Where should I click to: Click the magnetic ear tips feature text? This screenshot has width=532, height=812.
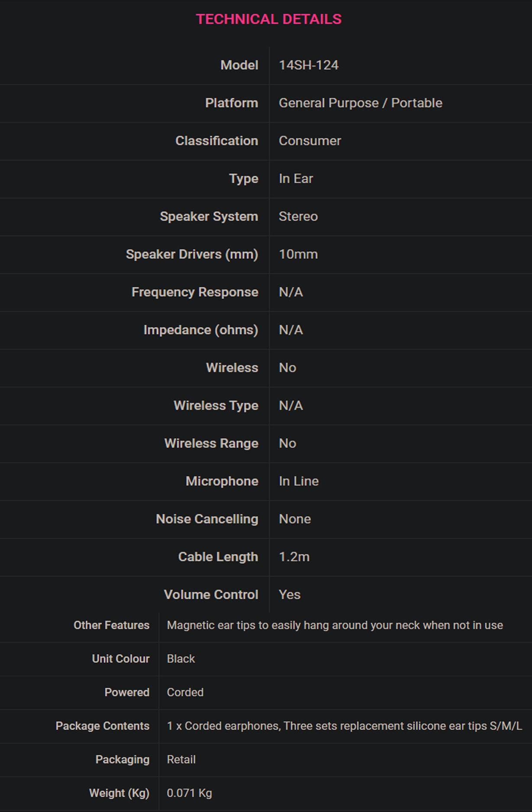pyautogui.click(x=335, y=625)
